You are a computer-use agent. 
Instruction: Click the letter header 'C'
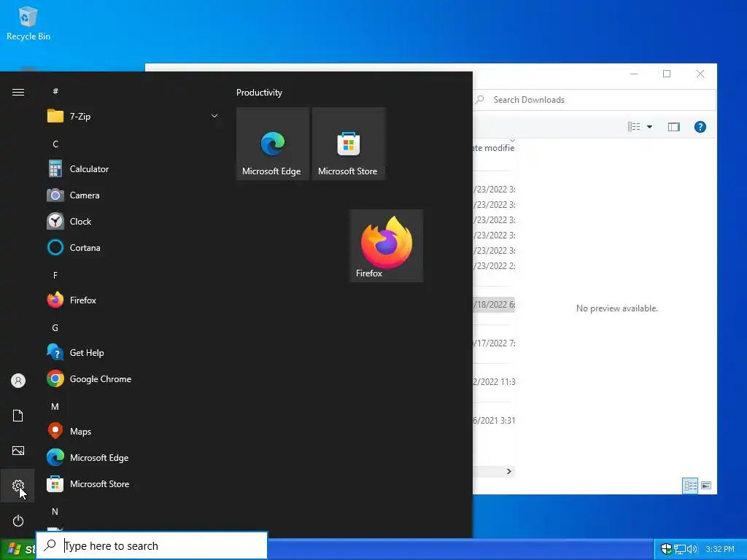click(55, 144)
